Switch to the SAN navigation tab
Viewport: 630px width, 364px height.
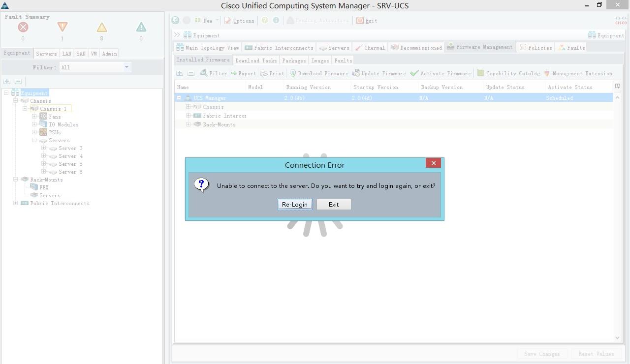[81, 54]
